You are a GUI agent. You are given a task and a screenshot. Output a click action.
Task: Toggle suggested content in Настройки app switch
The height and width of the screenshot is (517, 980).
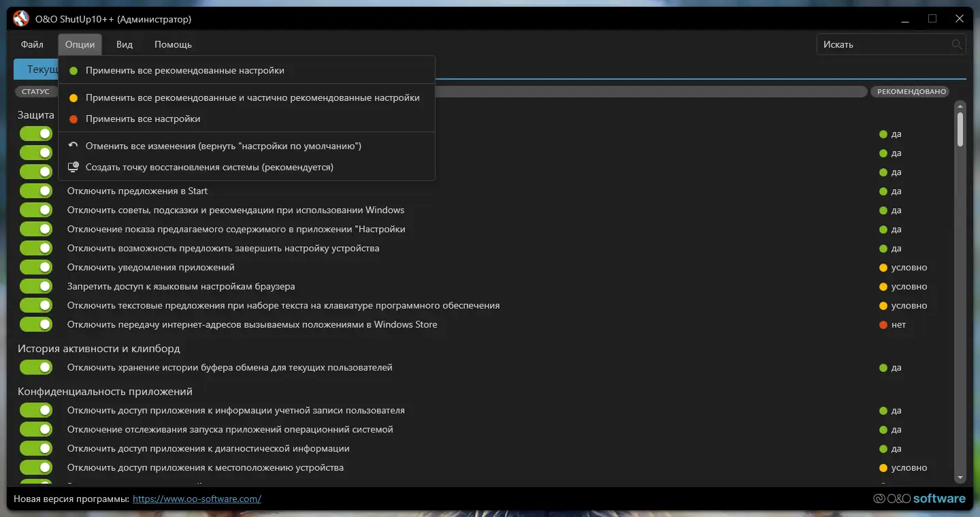click(36, 229)
